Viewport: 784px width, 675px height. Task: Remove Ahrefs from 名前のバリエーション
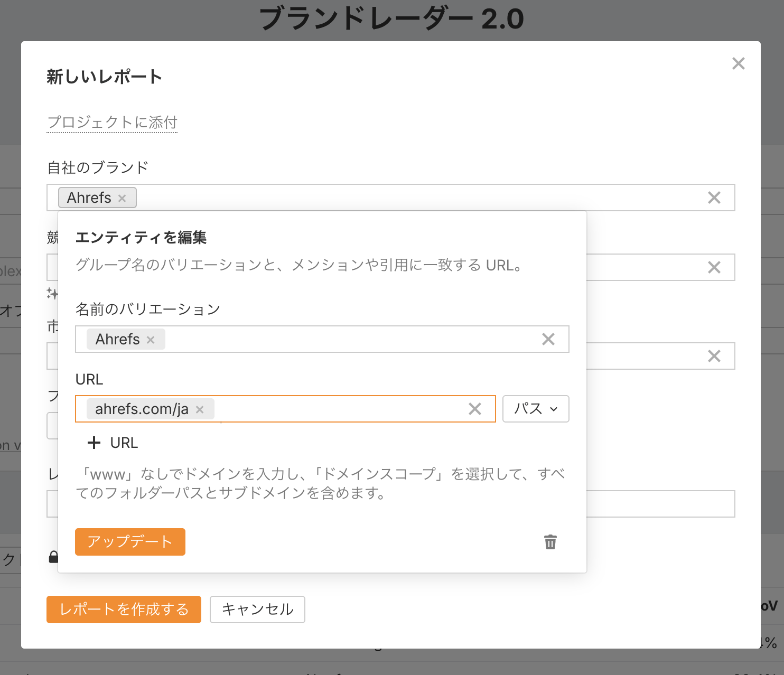point(151,340)
